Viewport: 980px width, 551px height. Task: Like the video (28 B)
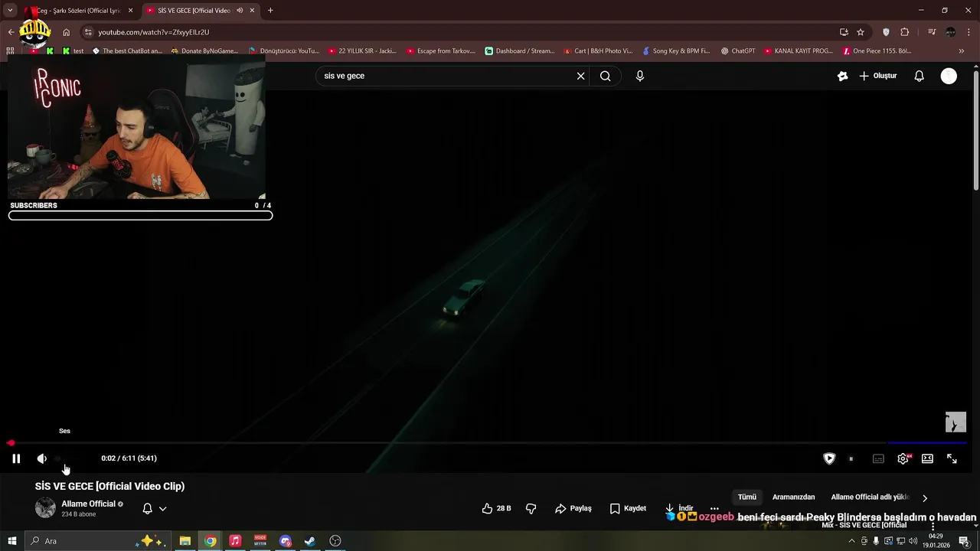pyautogui.click(x=496, y=508)
